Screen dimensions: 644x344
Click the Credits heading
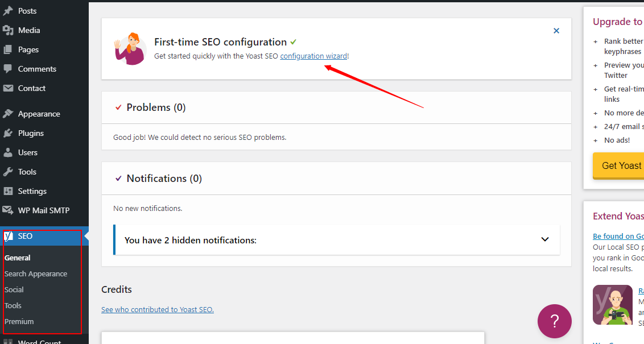point(117,289)
